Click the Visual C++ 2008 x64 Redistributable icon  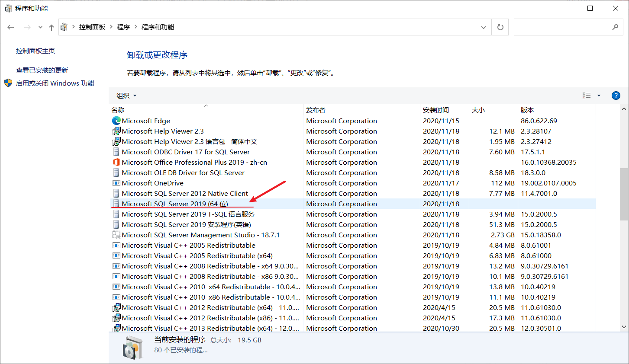tap(116, 266)
